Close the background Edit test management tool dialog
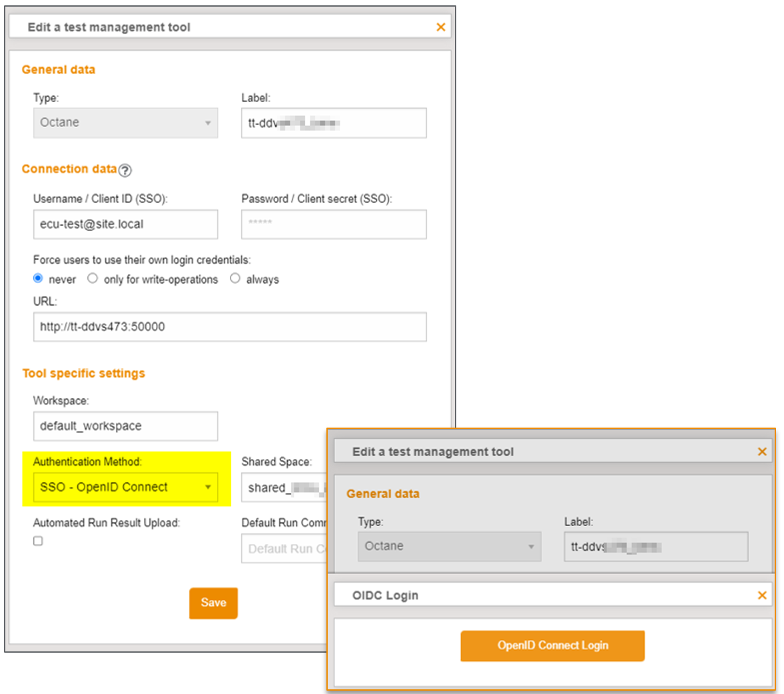 click(440, 27)
